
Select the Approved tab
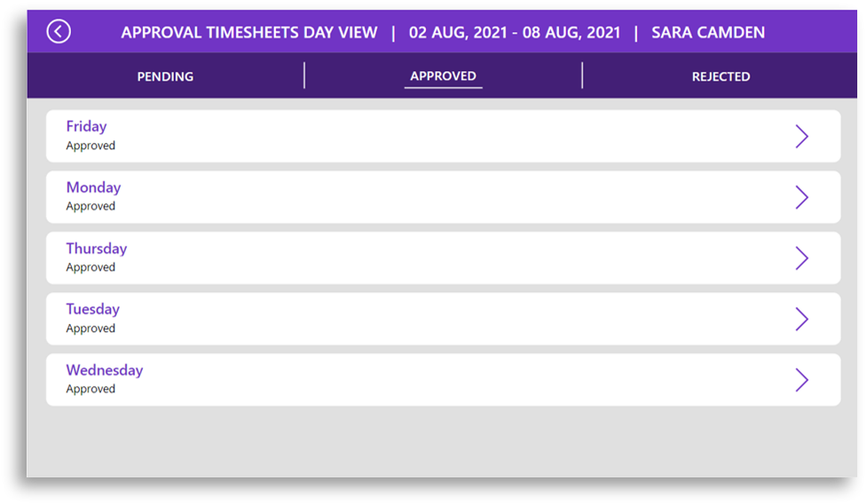click(x=443, y=76)
